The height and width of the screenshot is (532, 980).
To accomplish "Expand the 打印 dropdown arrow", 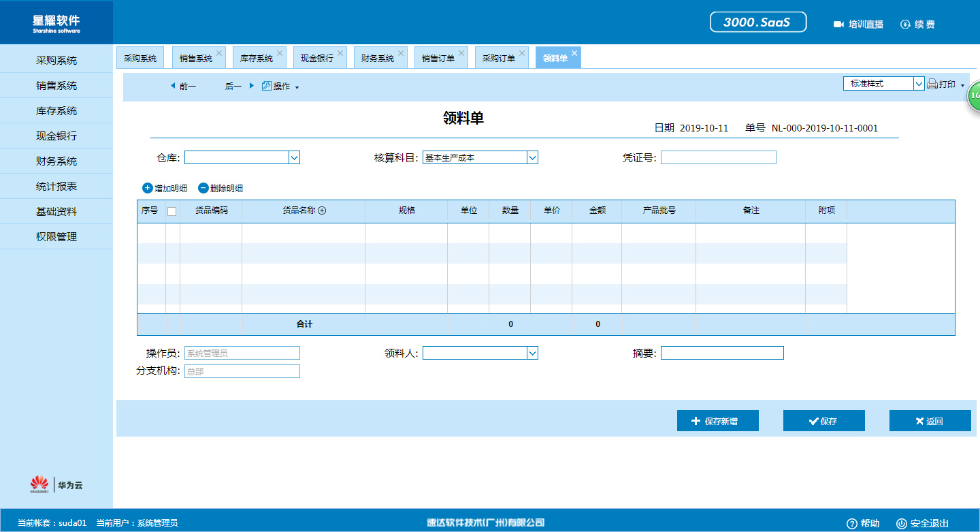I will [x=963, y=86].
